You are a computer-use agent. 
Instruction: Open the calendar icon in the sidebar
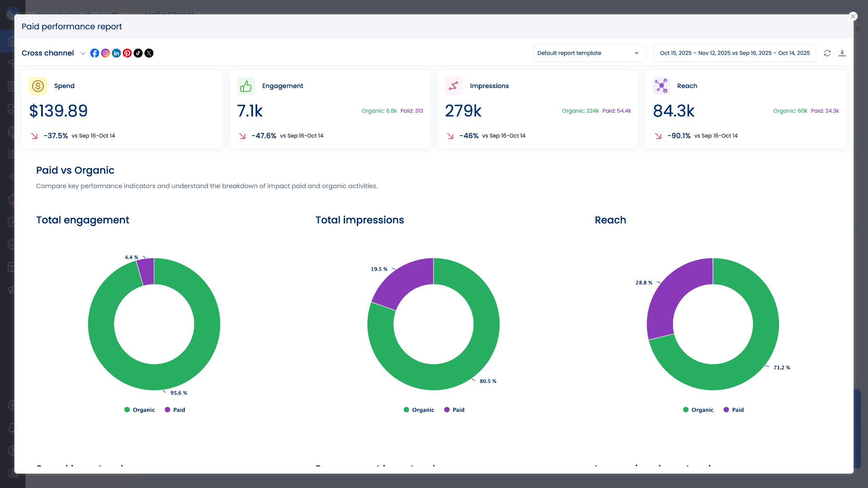point(11,86)
